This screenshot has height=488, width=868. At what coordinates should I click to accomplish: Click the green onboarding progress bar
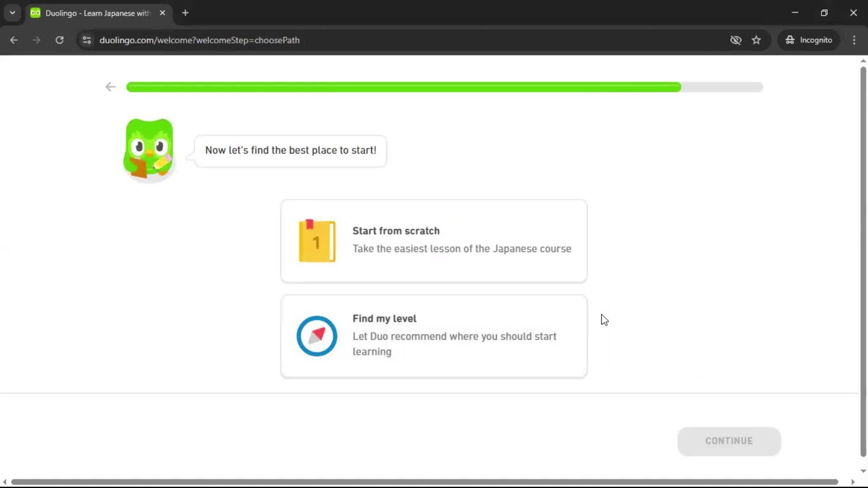(402, 87)
